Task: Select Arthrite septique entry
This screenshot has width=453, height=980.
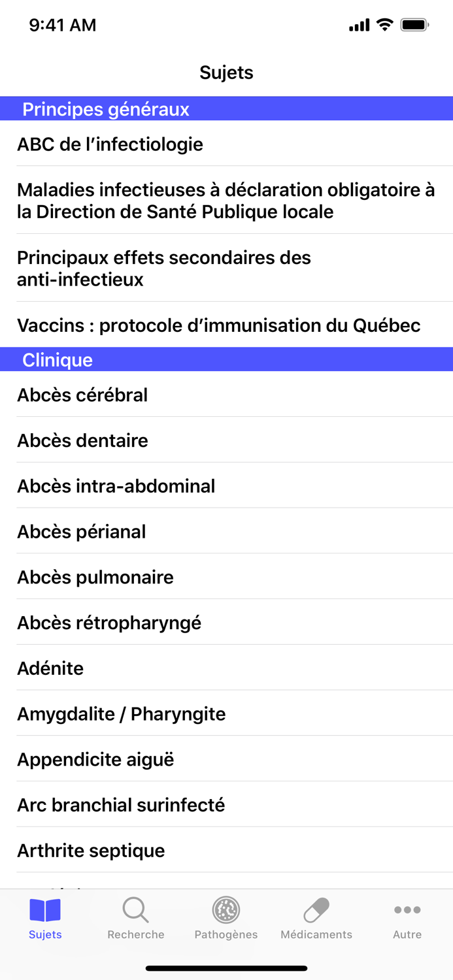Action: tap(90, 850)
